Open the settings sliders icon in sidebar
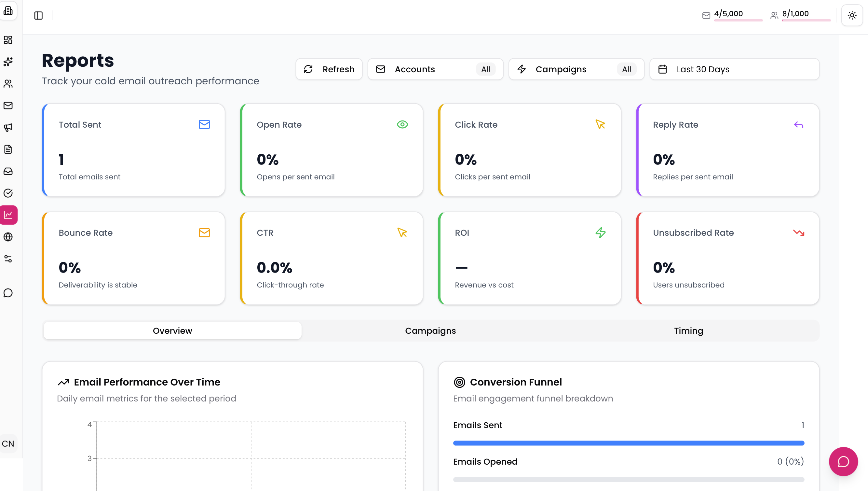 coord(8,258)
